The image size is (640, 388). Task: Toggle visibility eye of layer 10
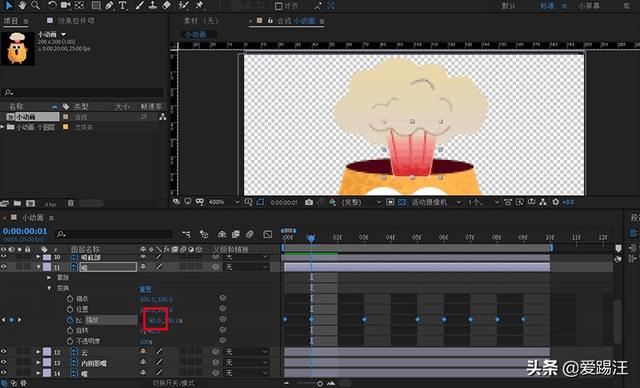point(4,257)
